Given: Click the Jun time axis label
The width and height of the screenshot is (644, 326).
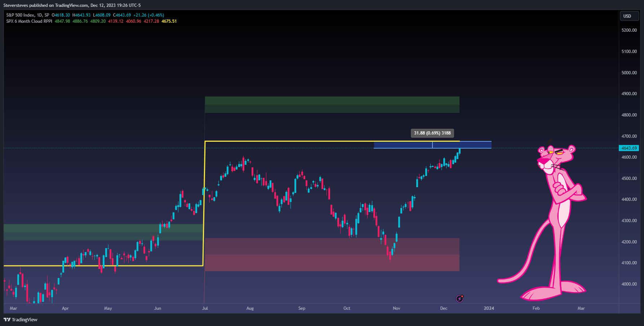Looking at the screenshot, I should 157,308.
